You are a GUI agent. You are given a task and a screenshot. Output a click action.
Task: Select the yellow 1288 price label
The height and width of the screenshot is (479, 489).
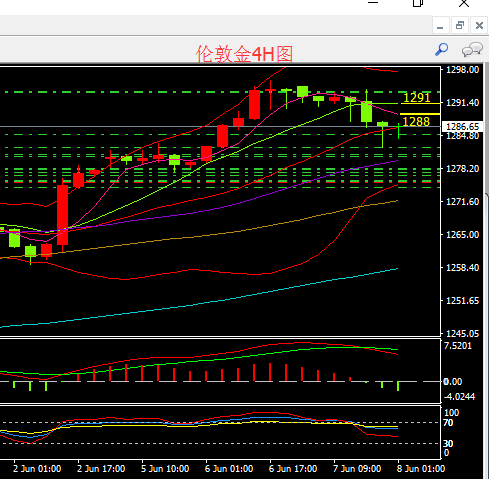tap(416, 122)
